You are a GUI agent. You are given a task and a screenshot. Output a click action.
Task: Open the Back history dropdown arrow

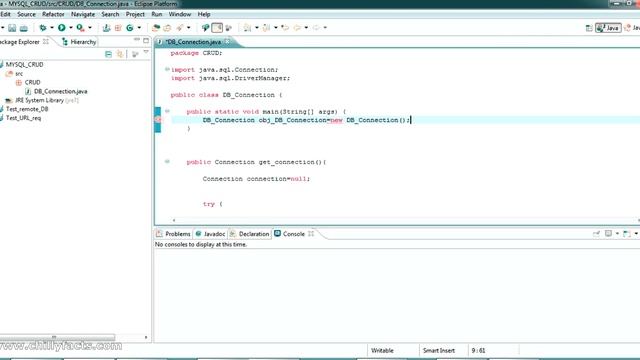click(x=306, y=28)
